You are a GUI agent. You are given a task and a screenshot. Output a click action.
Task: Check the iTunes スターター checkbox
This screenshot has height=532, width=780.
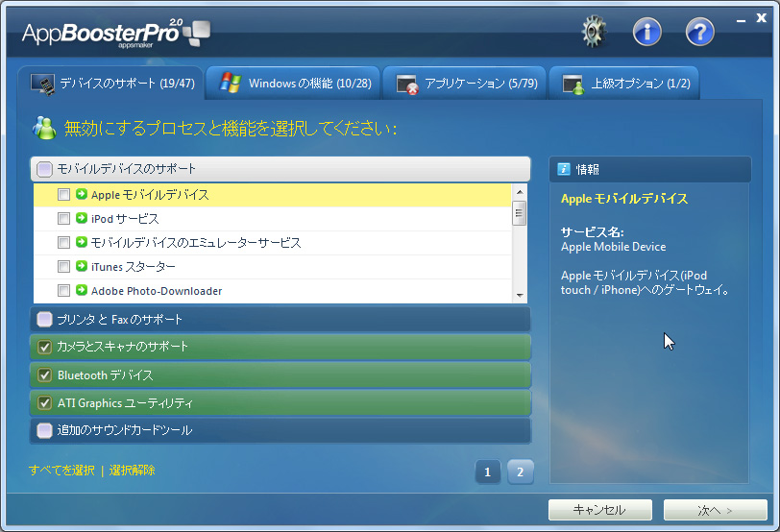[x=63, y=267]
